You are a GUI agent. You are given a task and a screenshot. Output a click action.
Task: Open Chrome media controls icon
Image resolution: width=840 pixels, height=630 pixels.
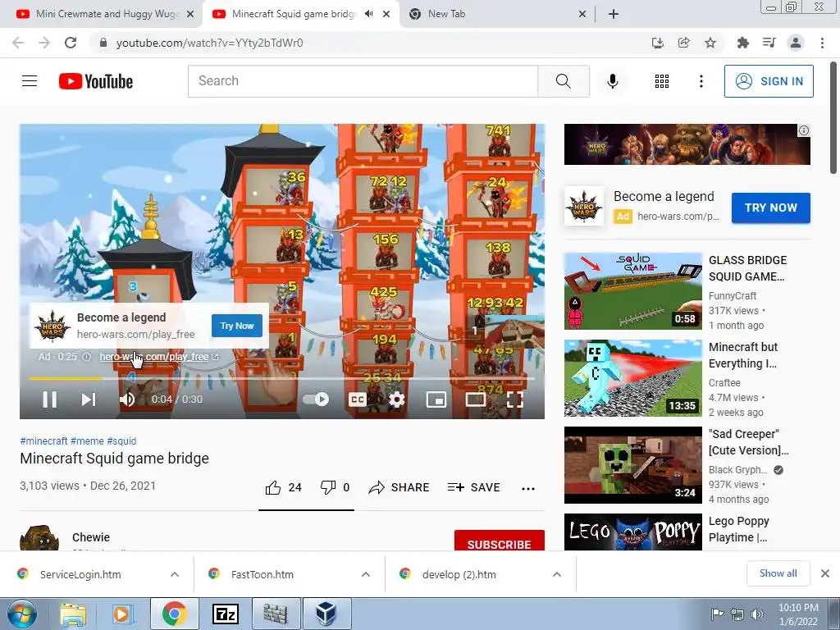point(769,43)
